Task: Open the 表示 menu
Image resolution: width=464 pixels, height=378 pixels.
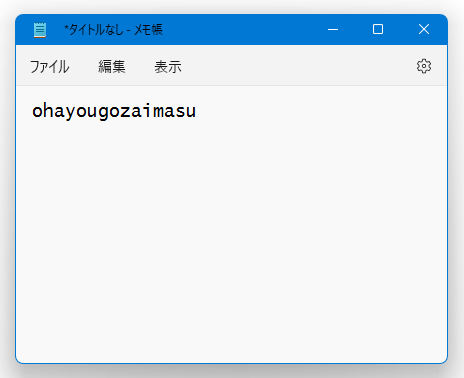Action: [x=168, y=67]
